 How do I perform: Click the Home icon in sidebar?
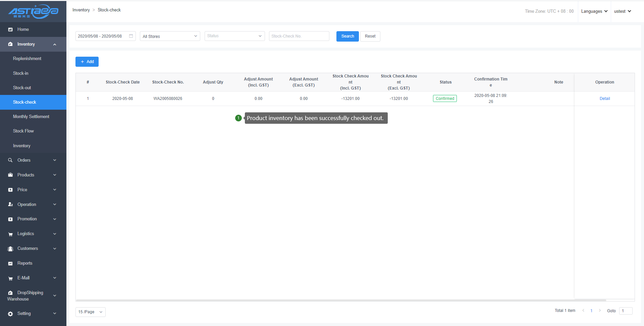pos(10,30)
